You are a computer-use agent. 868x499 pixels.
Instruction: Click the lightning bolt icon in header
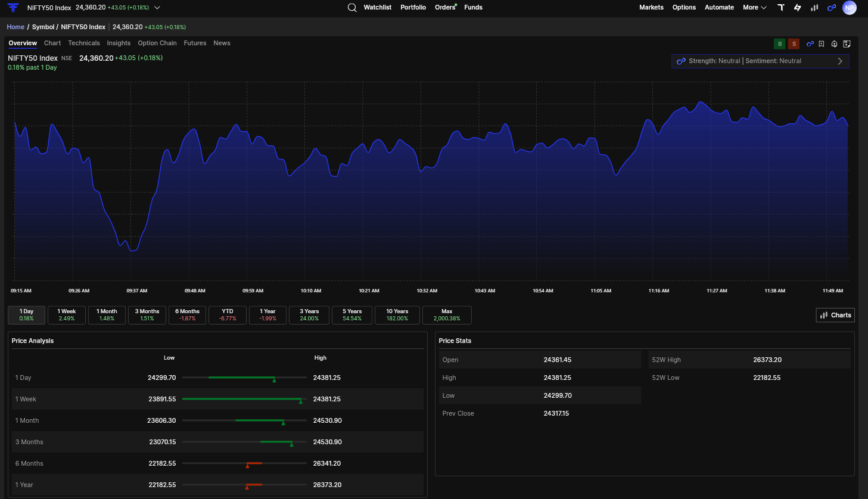[x=797, y=8]
